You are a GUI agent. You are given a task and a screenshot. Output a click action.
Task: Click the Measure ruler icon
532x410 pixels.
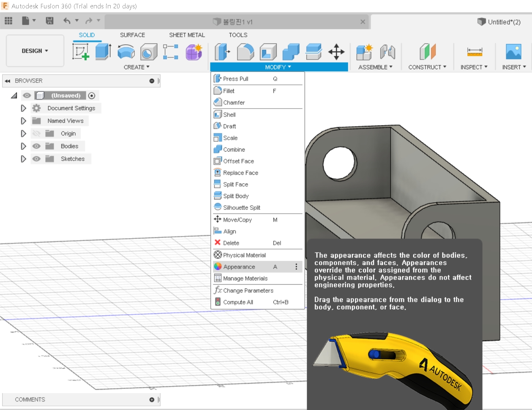[x=475, y=52]
